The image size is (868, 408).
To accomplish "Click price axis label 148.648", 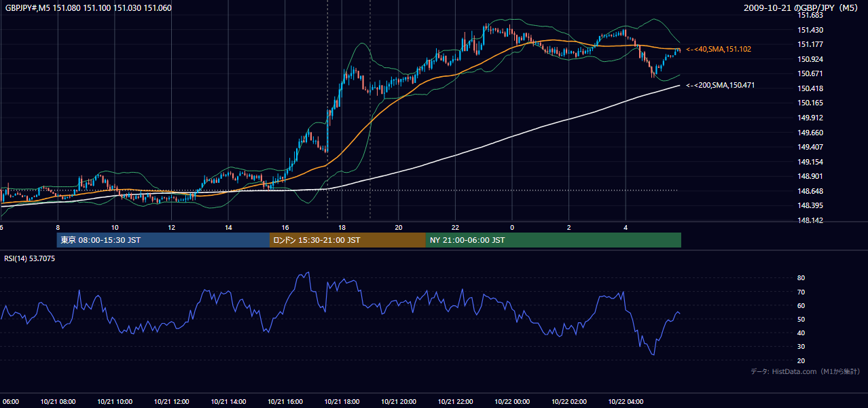I will coord(810,191).
